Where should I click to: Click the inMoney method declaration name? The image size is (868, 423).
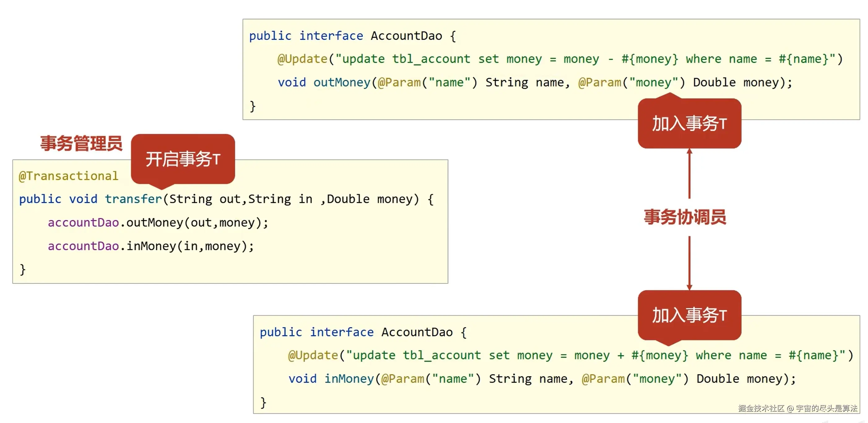[x=349, y=379]
